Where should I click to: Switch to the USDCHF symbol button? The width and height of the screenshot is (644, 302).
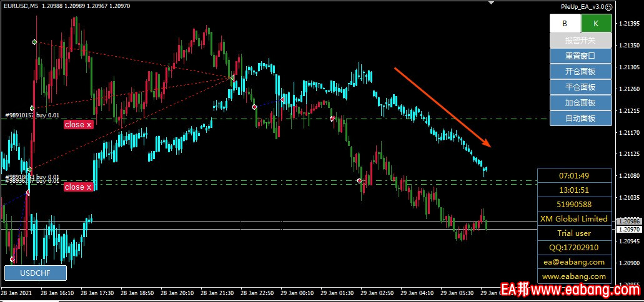(35, 273)
